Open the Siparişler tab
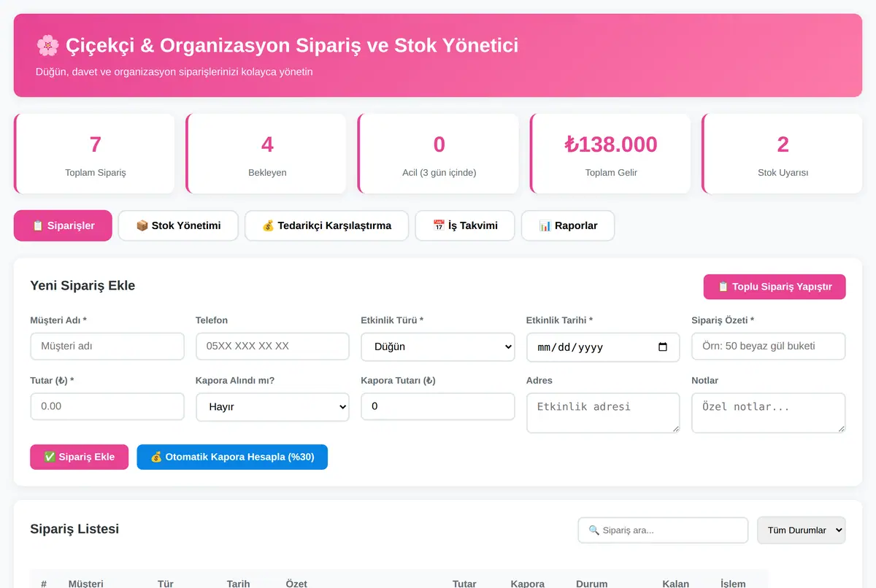This screenshot has width=876, height=588. click(63, 225)
